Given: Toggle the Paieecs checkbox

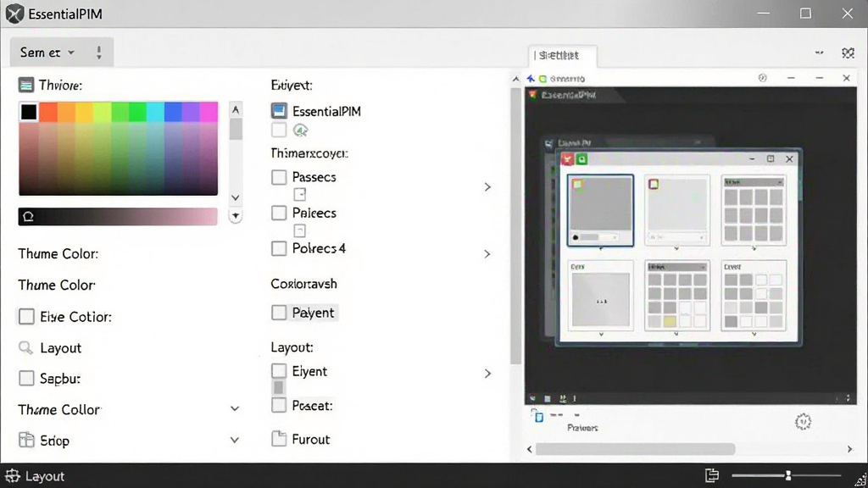Looking at the screenshot, I should pyautogui.click(x=279, y=213).
